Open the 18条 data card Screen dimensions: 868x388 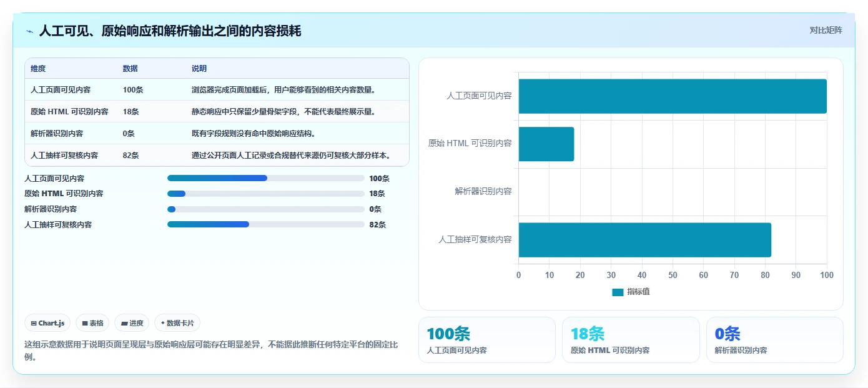pyautogui.click(x=631, y=340)
